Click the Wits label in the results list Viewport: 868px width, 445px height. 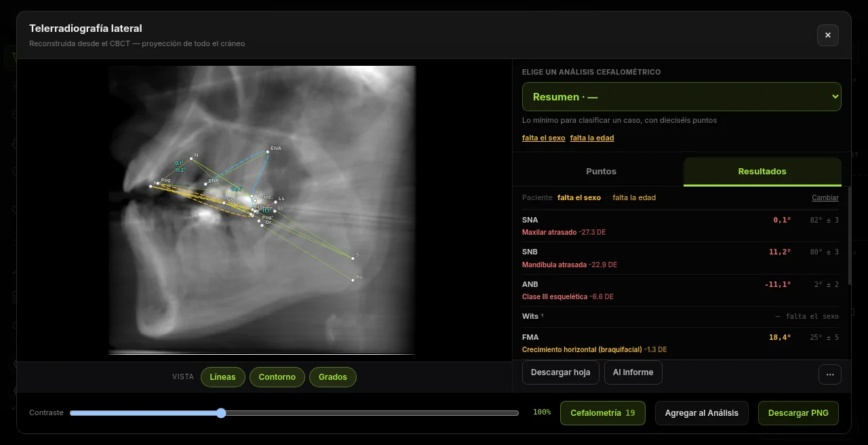click(x=530, y=317)
